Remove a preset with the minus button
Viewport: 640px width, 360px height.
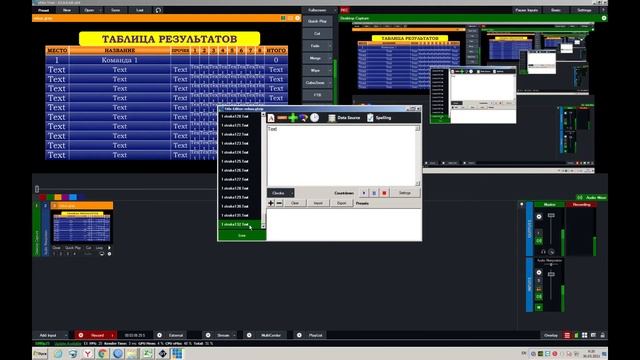(x=279, y=203)
